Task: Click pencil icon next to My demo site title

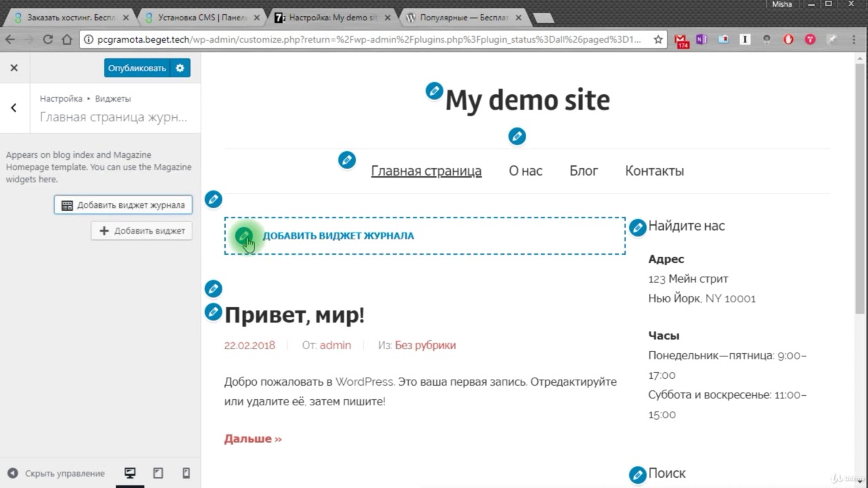Action: point(434,91)
